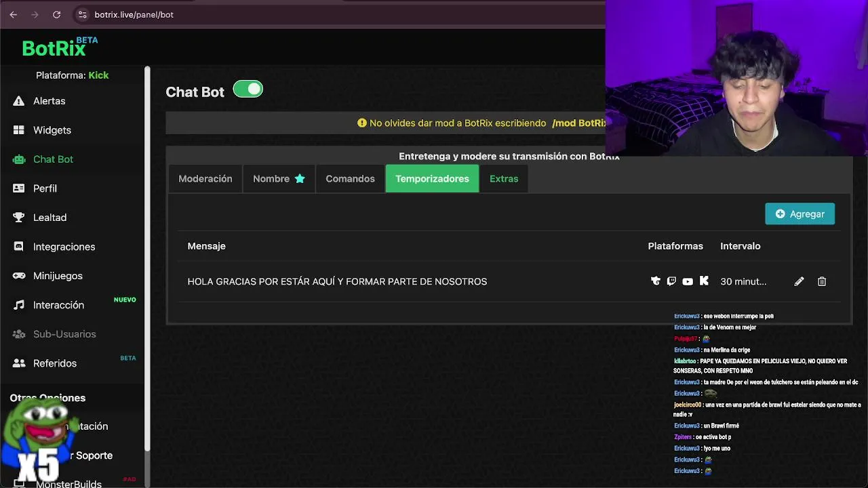Select the Temporizadores tab
868x488 pixels.
pos(432,179)
